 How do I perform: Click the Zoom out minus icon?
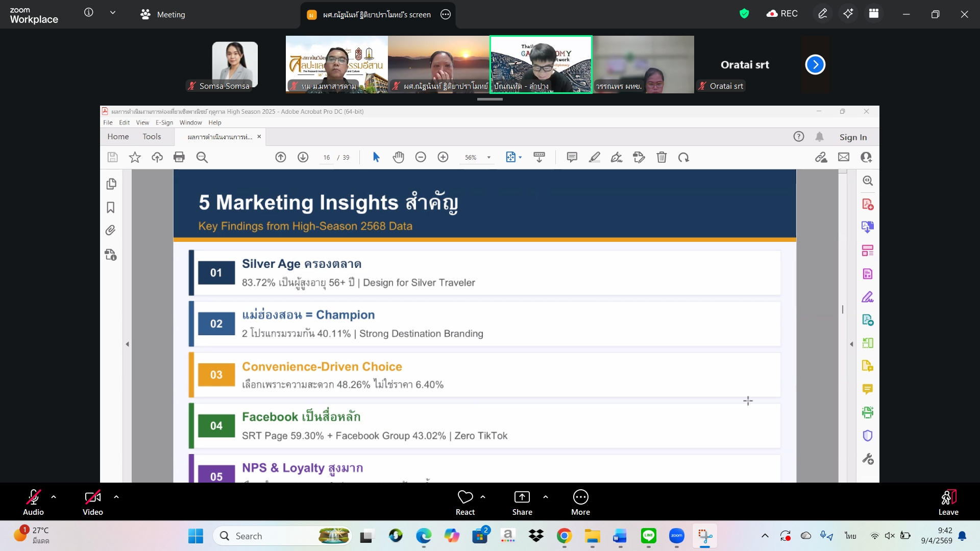coord(421,157)
